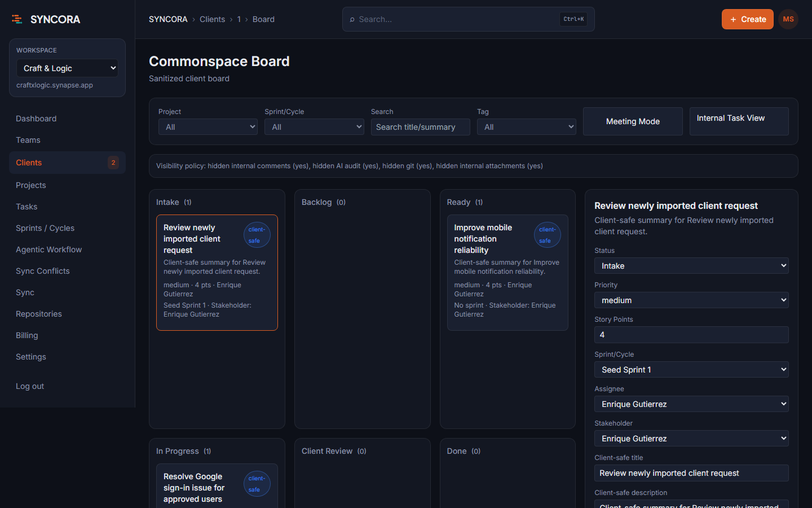Open the Project filter dropdown

coord(208,127)
